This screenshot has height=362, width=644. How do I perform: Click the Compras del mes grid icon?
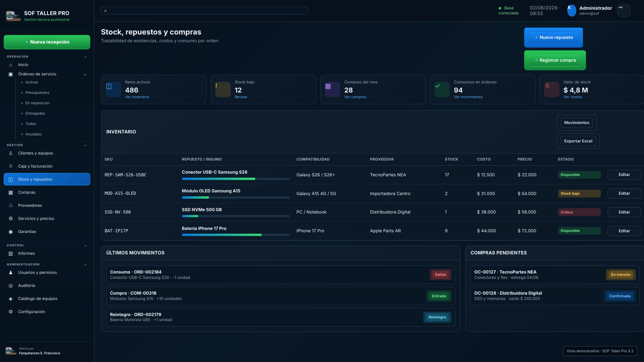(x=332, y=90)
